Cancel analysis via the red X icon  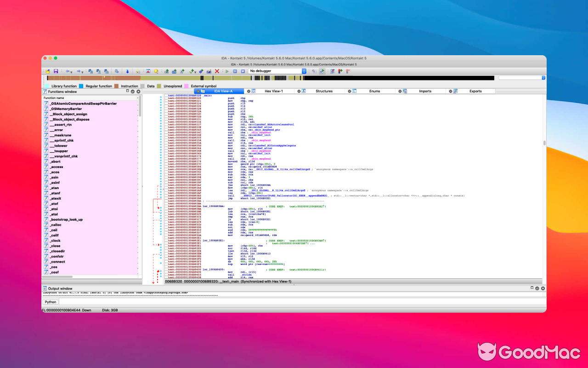217,71
